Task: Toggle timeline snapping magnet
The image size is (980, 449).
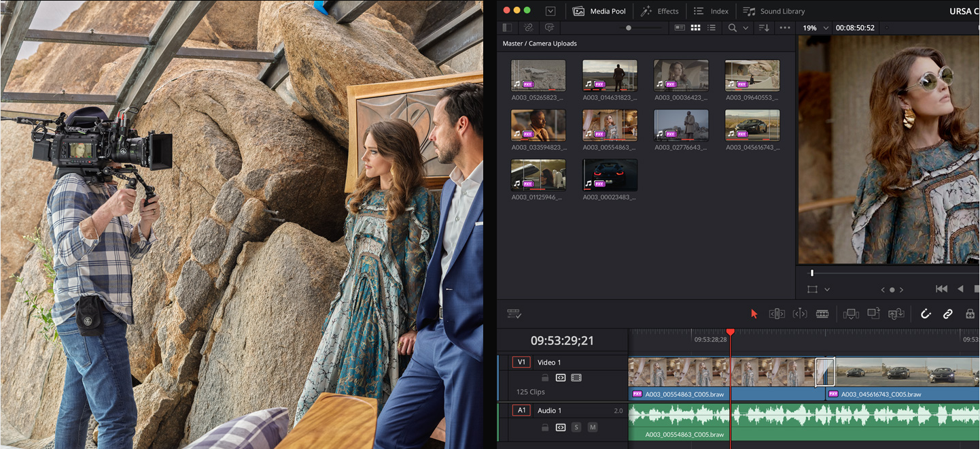Action: coord(926,314)
